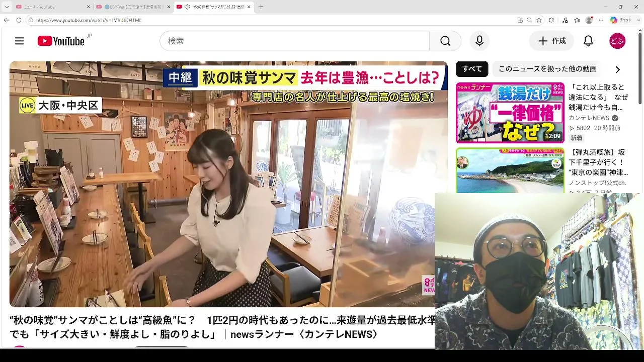Open YouTube notifications bell
Screen dimensions: 644x362
pos(588,41)
